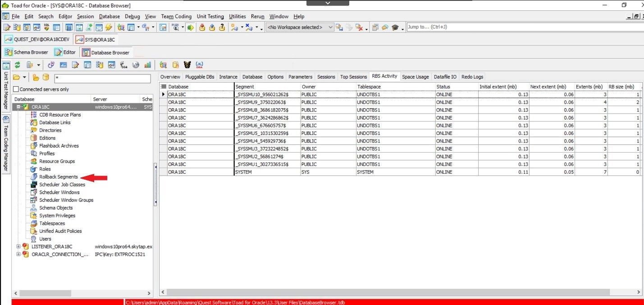The image size is (644, 305).
Task: Click the grid column chooser icon left of Database header
Action: [x=164, y=87]
